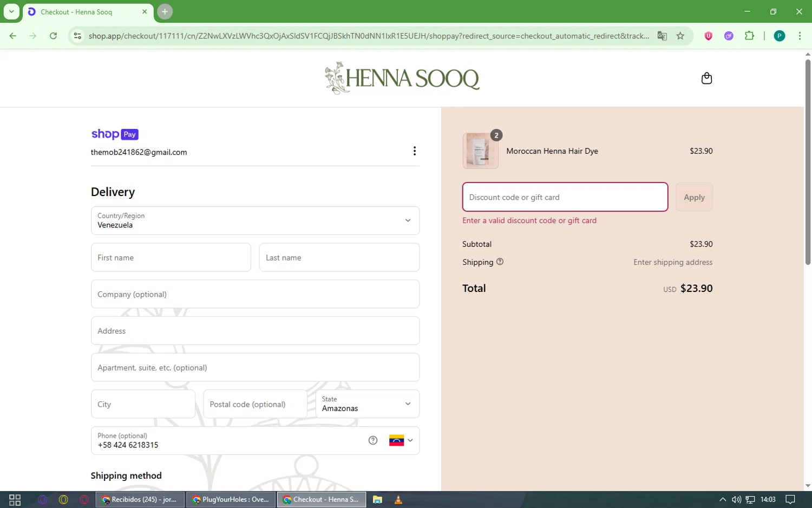Open the volume speaker tray icon
Image resolution: width=812 pixels, height=508 pixels.
736,499
